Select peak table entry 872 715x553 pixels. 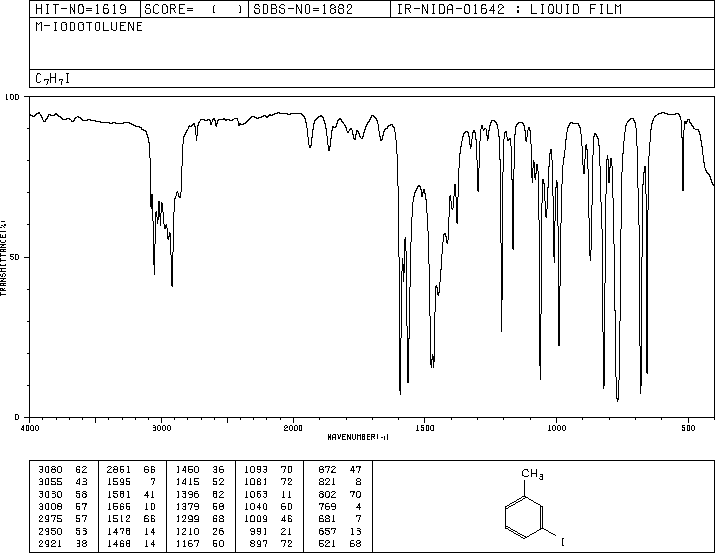coord(327,470)
